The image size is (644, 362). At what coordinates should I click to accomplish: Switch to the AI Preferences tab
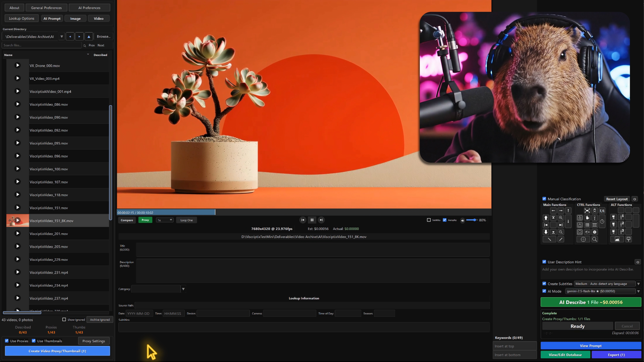[89, 8]
